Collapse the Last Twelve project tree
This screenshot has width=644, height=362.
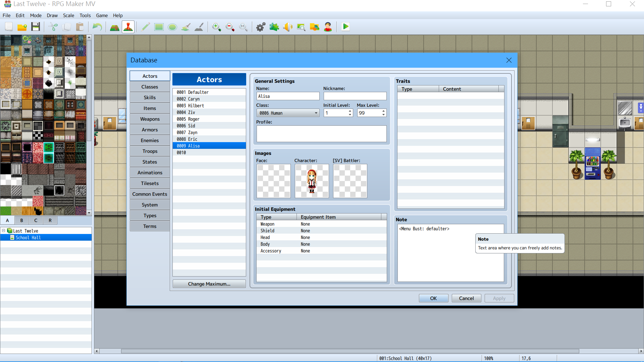click(x=3, y=231)
